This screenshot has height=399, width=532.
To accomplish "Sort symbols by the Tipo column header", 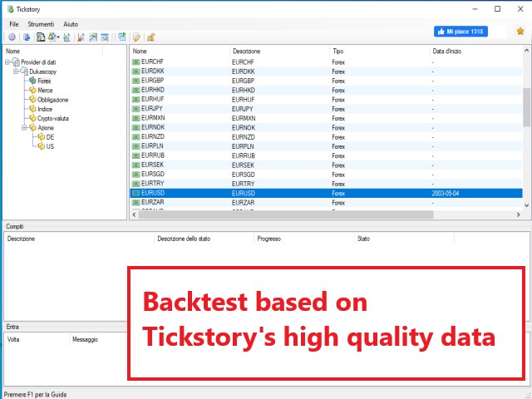I will point(379,52).
